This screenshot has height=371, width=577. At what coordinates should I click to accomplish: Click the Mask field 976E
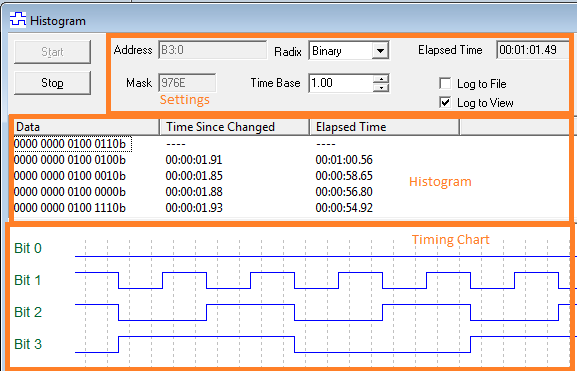point(187,83)
